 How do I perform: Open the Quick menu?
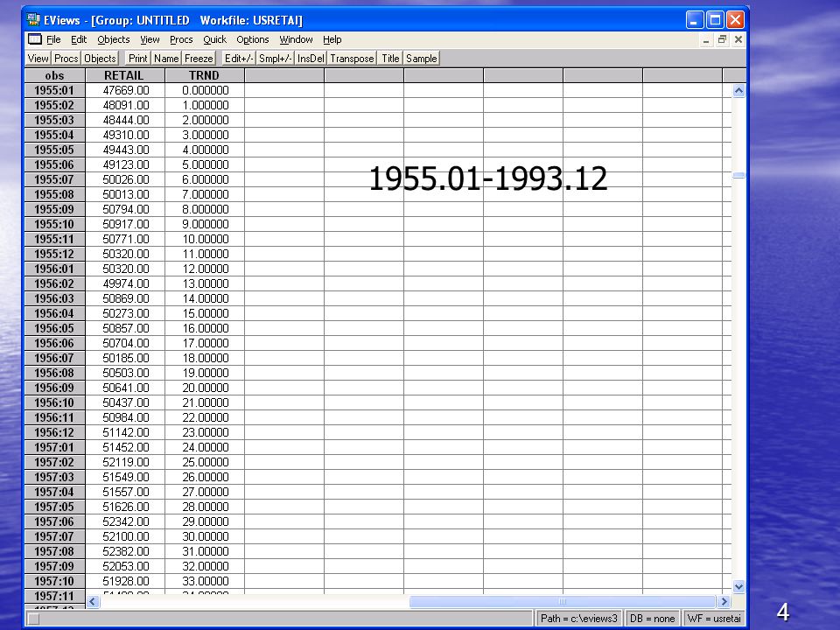[215, 39]
